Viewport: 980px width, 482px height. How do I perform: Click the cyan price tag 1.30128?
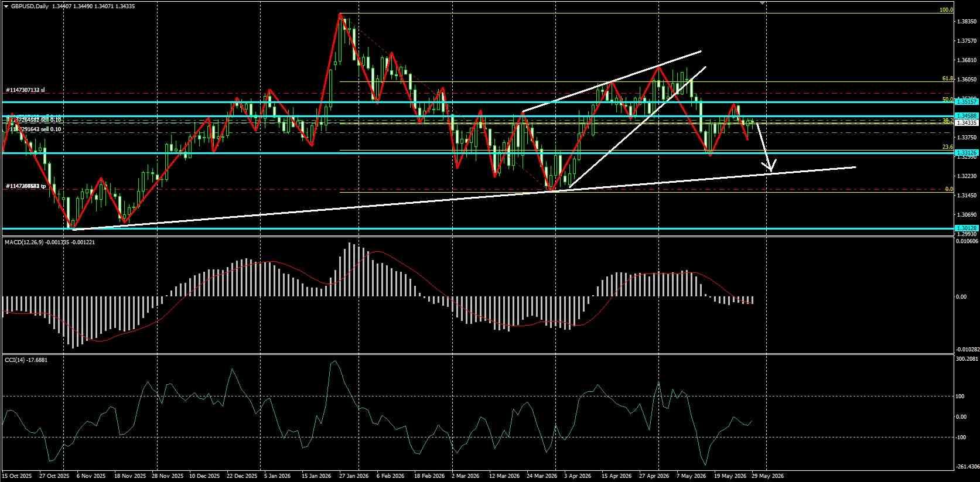click(x=967, y=228)
